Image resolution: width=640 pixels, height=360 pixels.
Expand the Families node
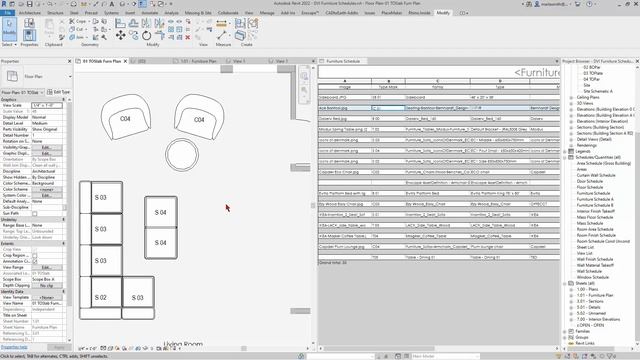(565, 331)
